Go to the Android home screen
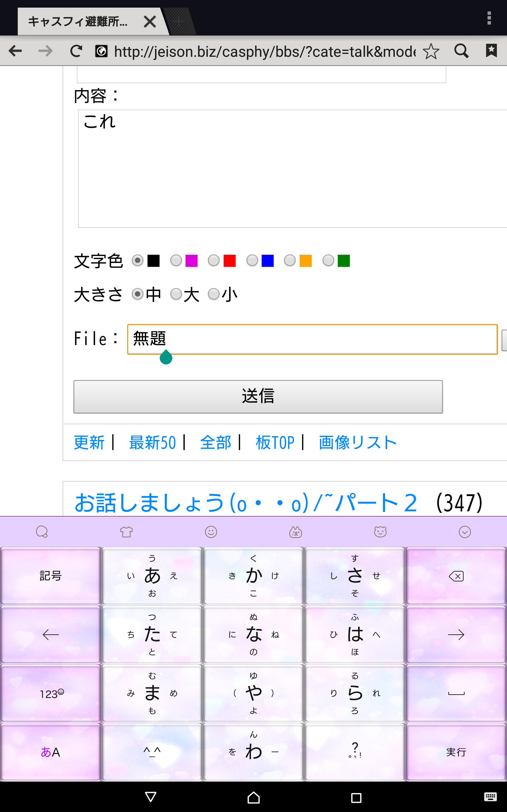507x812 pixels. click(253, 797)
